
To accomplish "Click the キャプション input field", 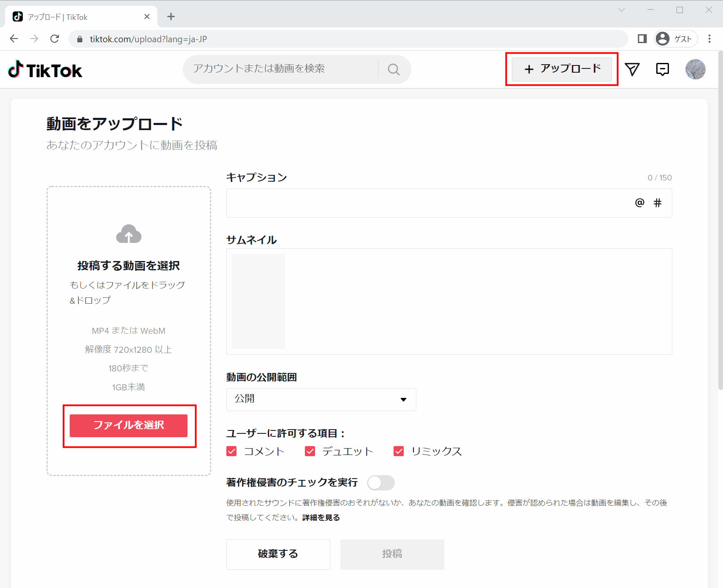I will pyautogui.click(x=449, y=203).
